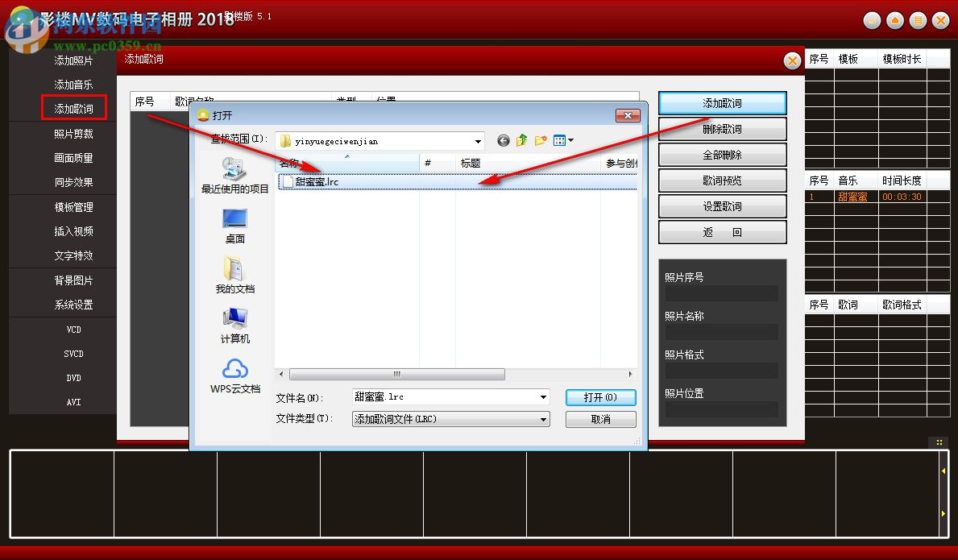Open 画面质量 in left sidebar

coord(74,158)
